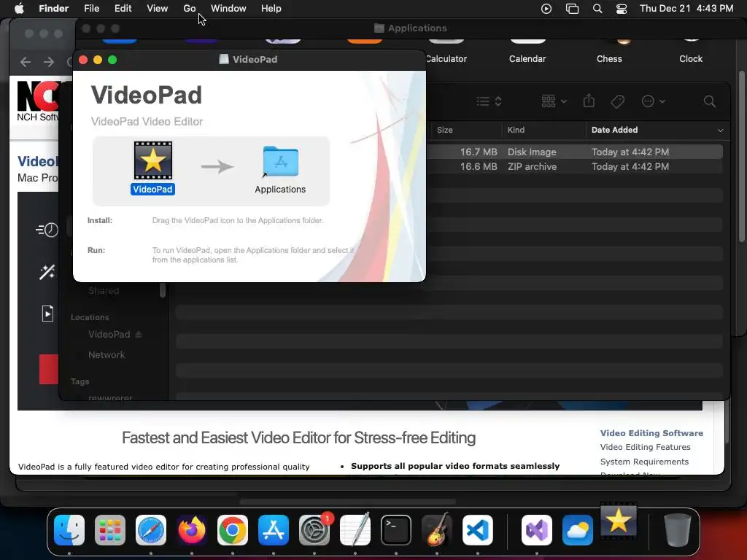The height and width of the screenshot is (560, 747).
Task: Click the NCH Software logo on webpage
Action: (38, 102)
